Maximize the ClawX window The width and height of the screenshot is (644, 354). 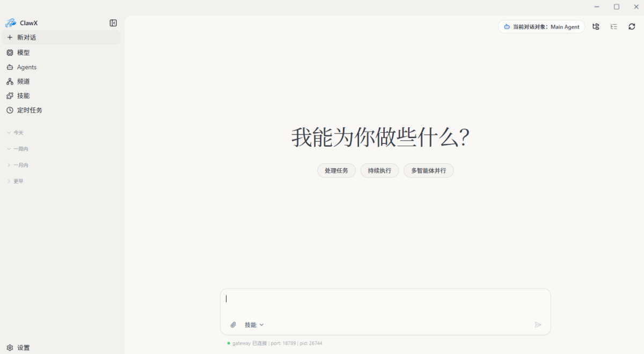point(617,6)
